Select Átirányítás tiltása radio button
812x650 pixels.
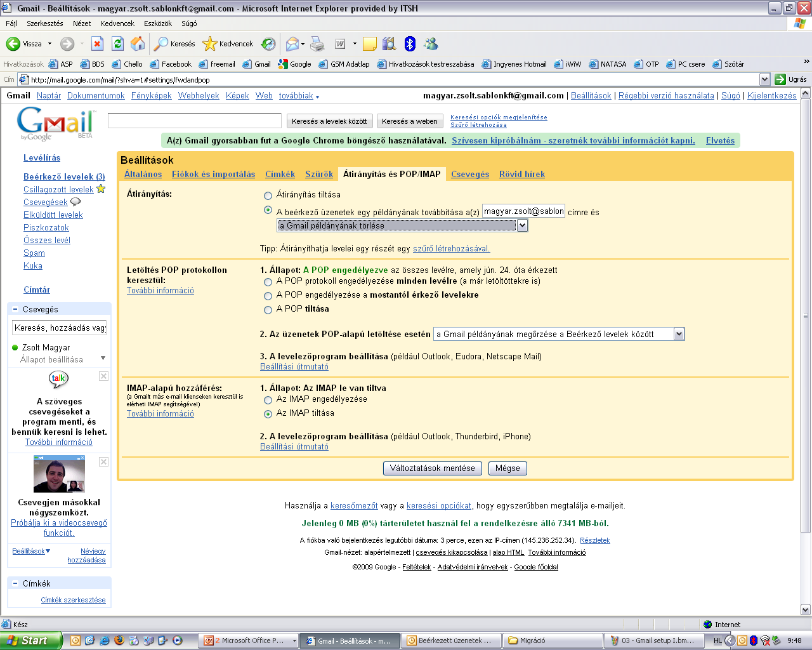pyautogui.click(x=268, y=196)
